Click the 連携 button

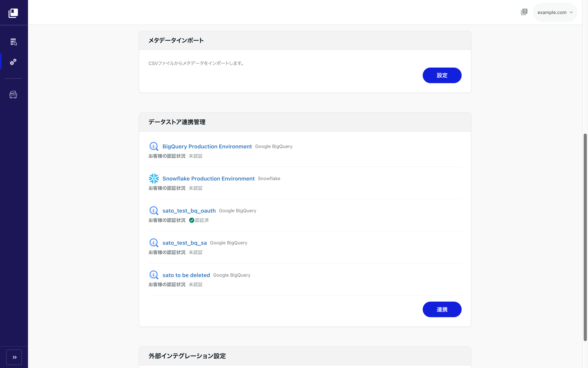(442, 309)
